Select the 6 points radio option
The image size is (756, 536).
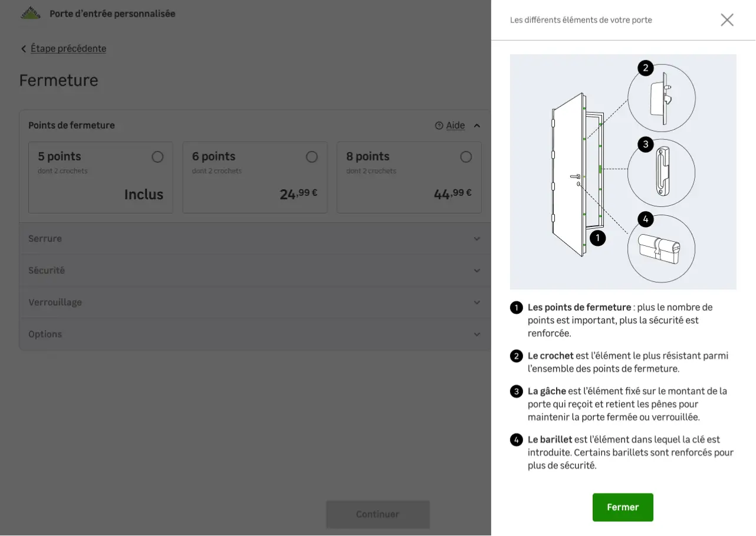(312, 157)
